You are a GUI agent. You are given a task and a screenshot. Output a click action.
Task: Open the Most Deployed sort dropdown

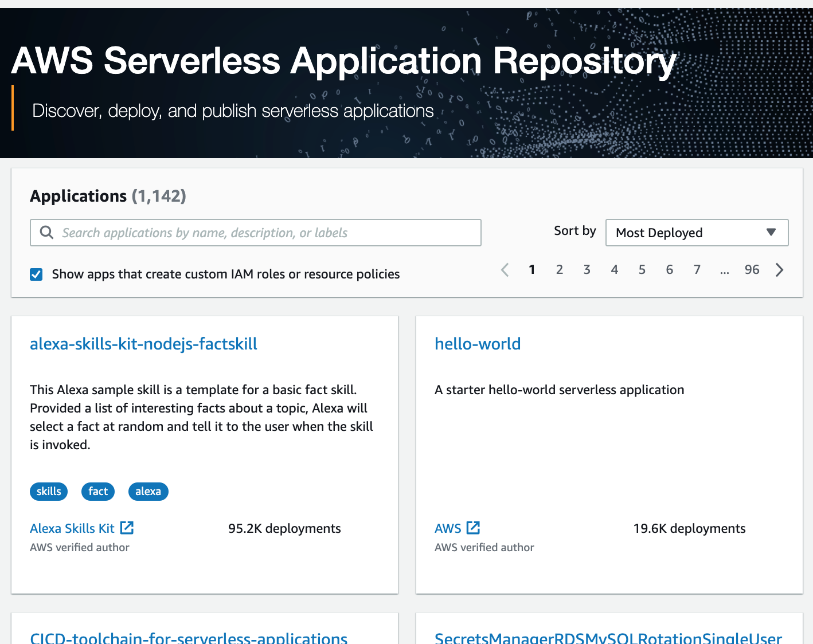coord(697,233)
